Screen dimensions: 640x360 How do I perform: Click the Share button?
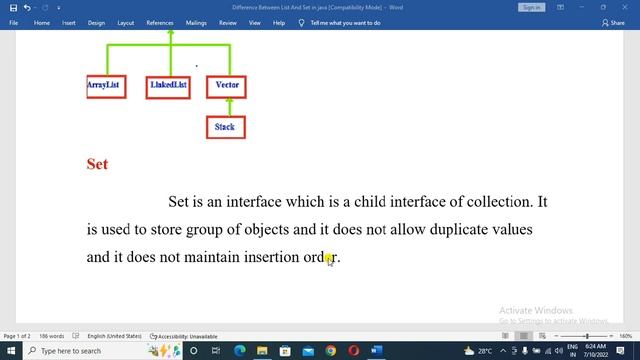[x=613, y=23]
